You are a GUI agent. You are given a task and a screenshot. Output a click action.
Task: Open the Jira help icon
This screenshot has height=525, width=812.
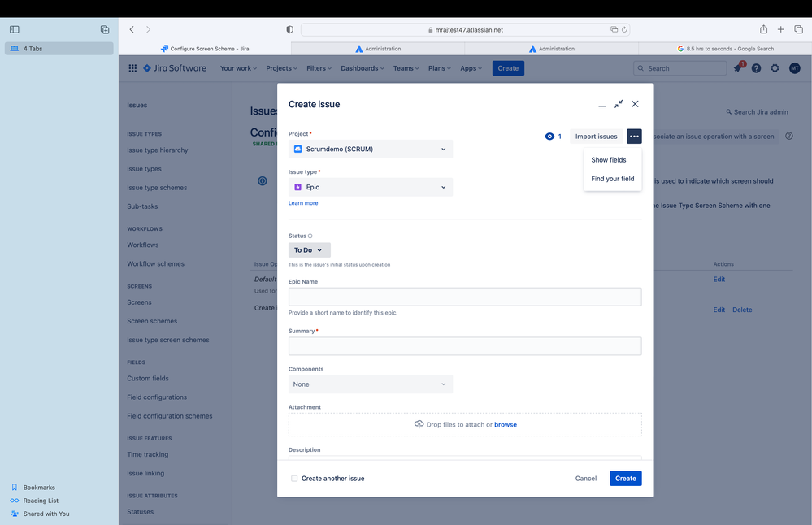[x=756, y=68]
